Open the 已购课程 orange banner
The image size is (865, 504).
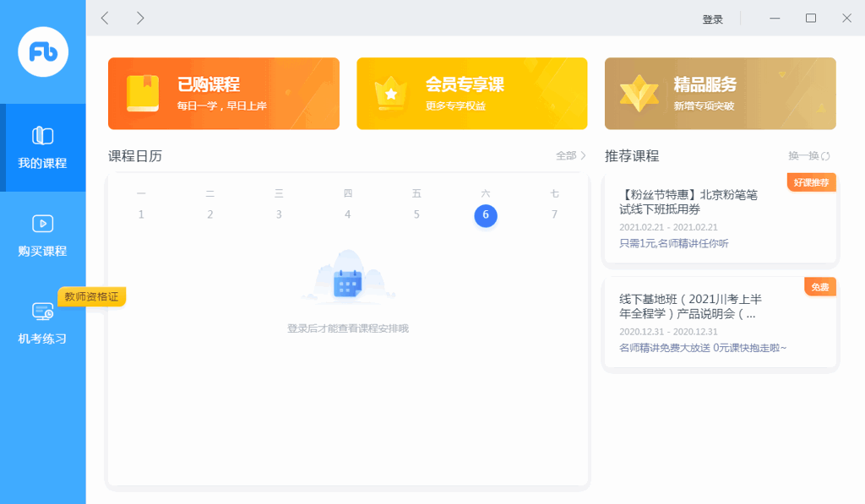[x=223, y=94]
